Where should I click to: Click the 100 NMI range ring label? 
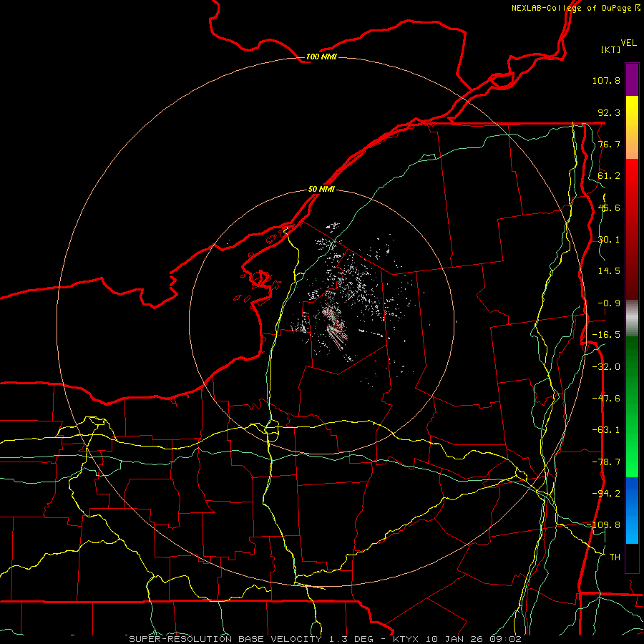(x=321, y=57)
